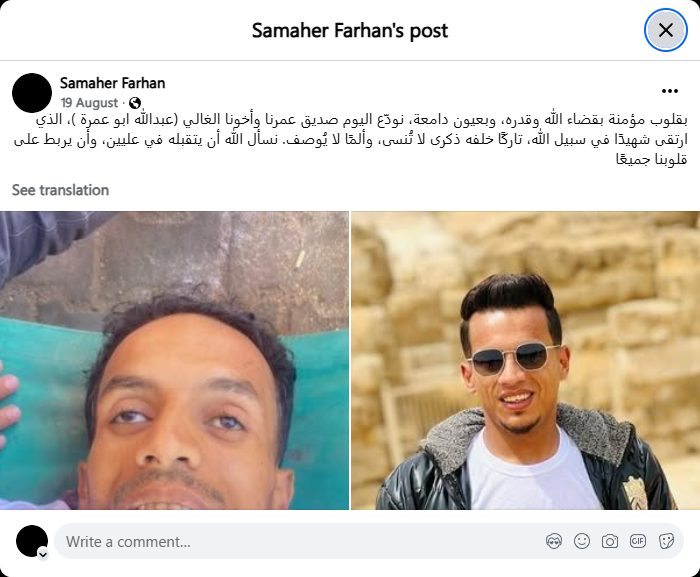
Task: View Samaher Farhan's profile picture
Action: [x=32, y=93]
